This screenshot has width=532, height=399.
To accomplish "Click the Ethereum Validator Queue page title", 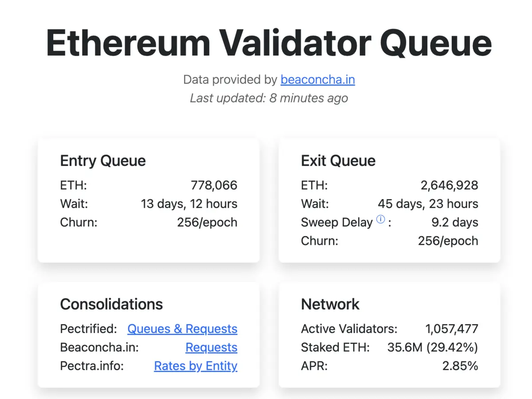I will (269, 43).
